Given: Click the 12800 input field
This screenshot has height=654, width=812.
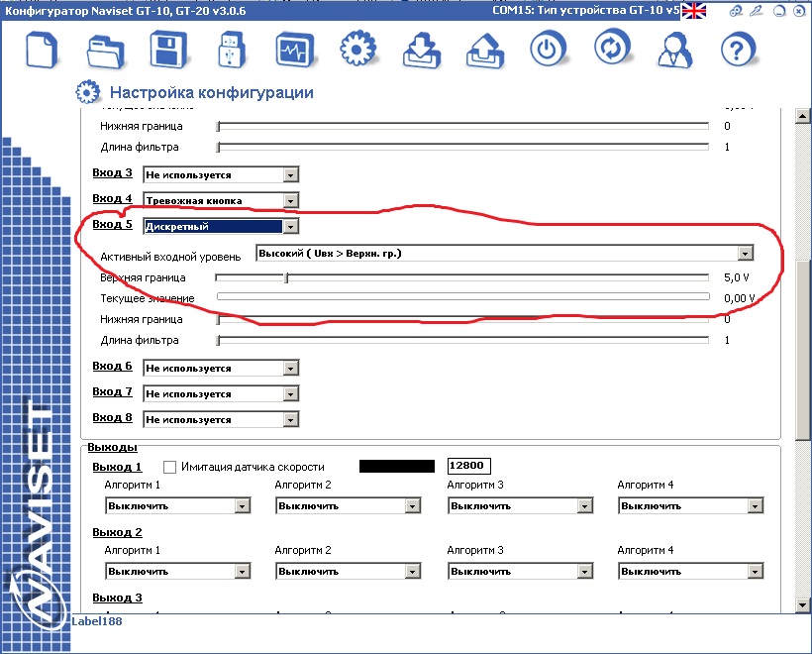Looking at the screenshot, I should [x=468, y=466].
